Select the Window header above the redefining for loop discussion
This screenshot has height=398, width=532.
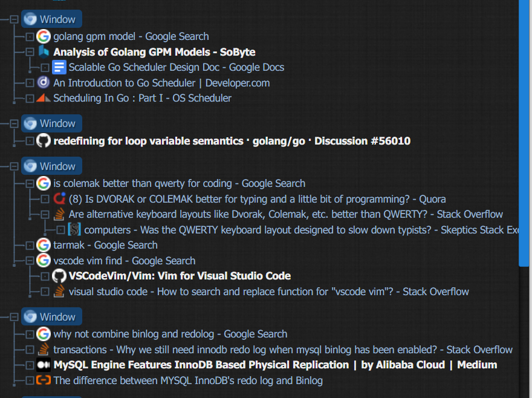tap(51, 123)
